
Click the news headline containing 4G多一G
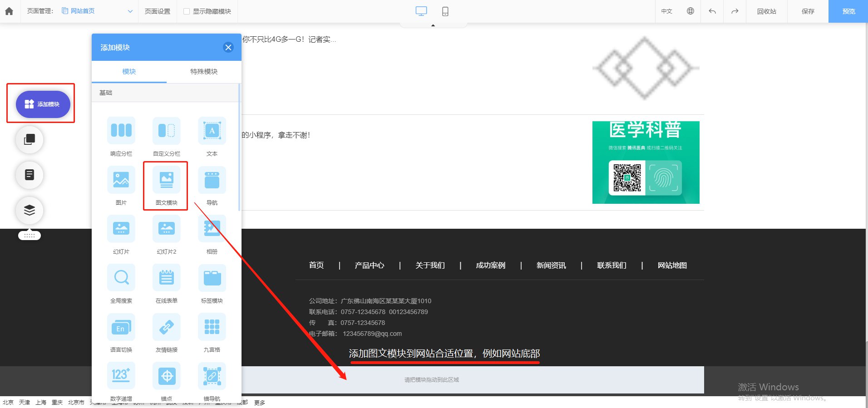[289, 39]
